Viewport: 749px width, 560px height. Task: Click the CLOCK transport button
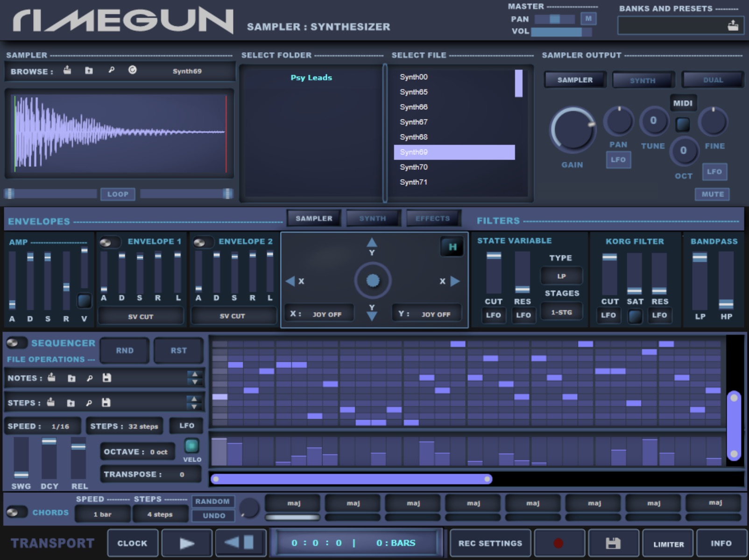[x=132, y=543]
